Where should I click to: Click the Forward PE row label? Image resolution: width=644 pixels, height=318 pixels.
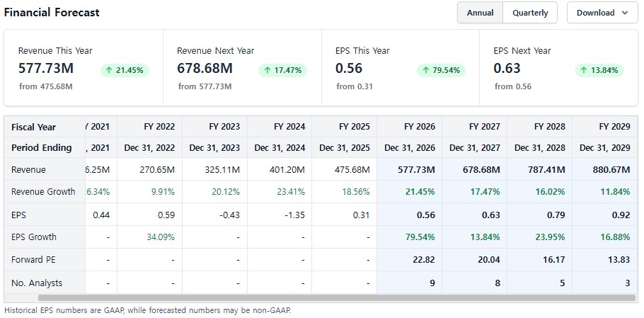pos(33,260)
